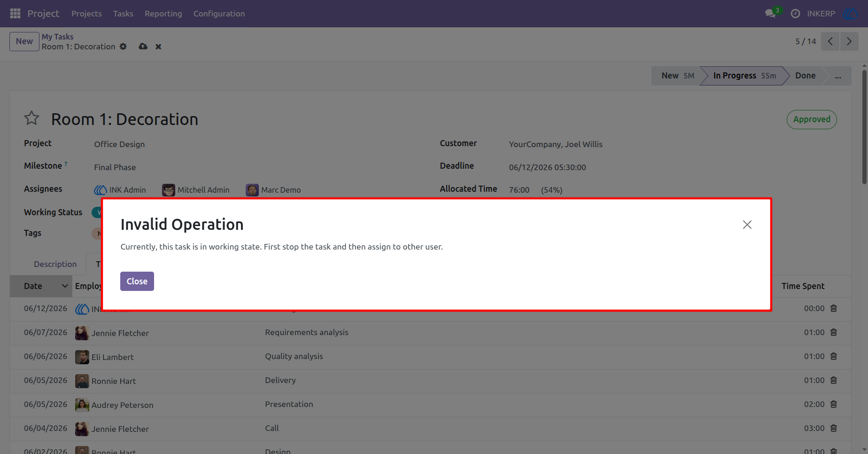Click Mitchell Admin assignee avatar
The image size is (868, 454).
(x=169, y=190)
